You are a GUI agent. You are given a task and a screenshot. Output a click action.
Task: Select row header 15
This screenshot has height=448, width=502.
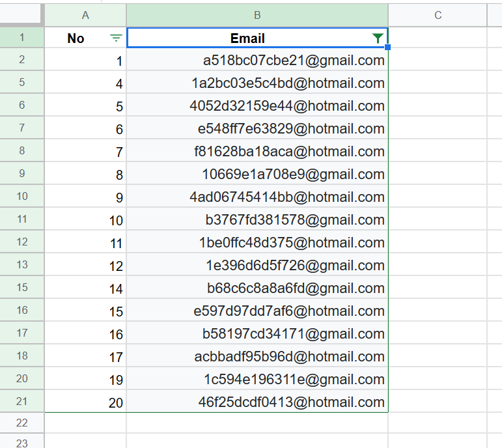(21, 287)
